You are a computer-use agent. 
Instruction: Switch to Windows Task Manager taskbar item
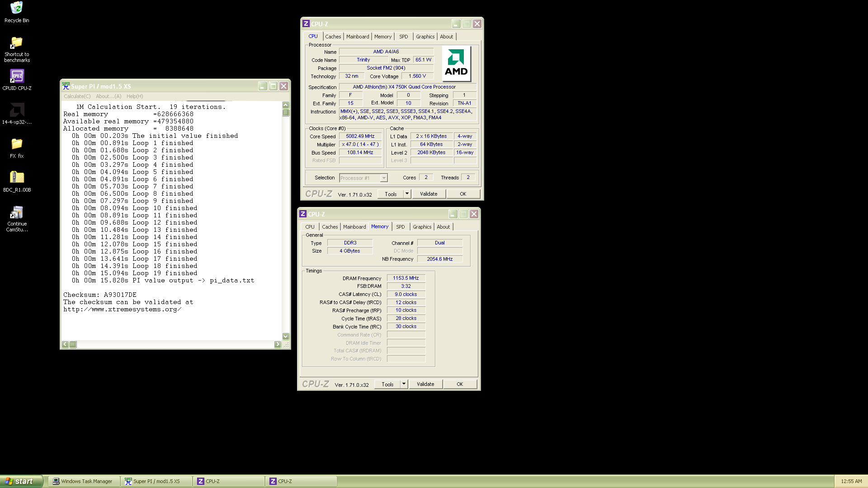coord(84,481)
